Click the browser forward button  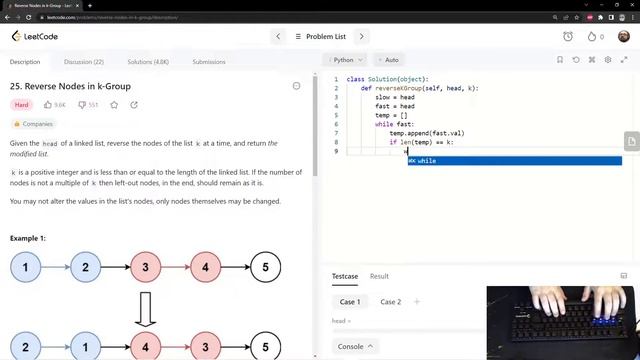[18, 18]
